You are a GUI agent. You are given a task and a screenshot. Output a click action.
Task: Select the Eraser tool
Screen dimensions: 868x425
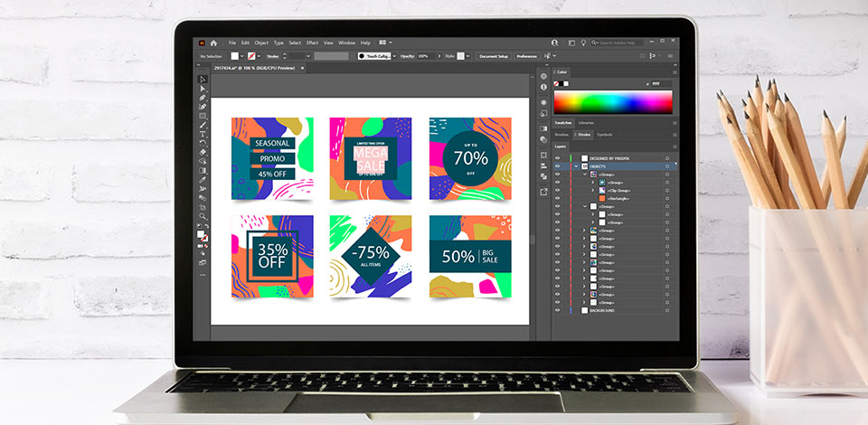point(203,152)
